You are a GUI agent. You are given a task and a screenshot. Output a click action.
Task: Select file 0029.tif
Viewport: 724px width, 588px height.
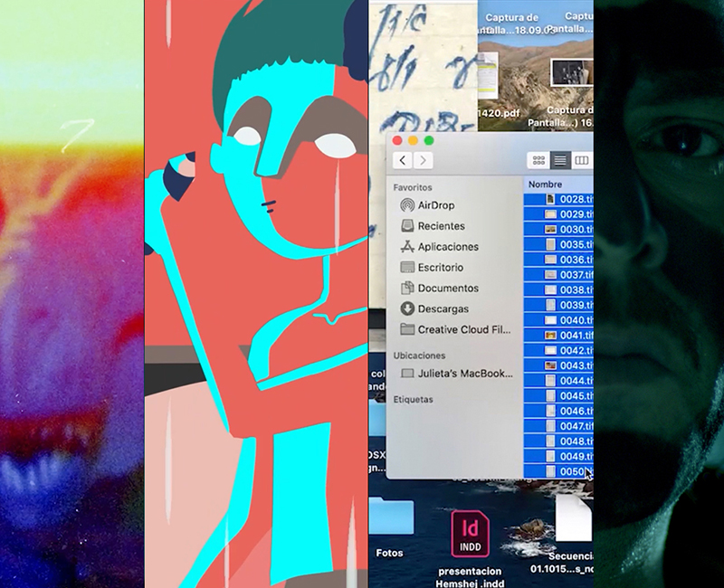coord(558,214)
